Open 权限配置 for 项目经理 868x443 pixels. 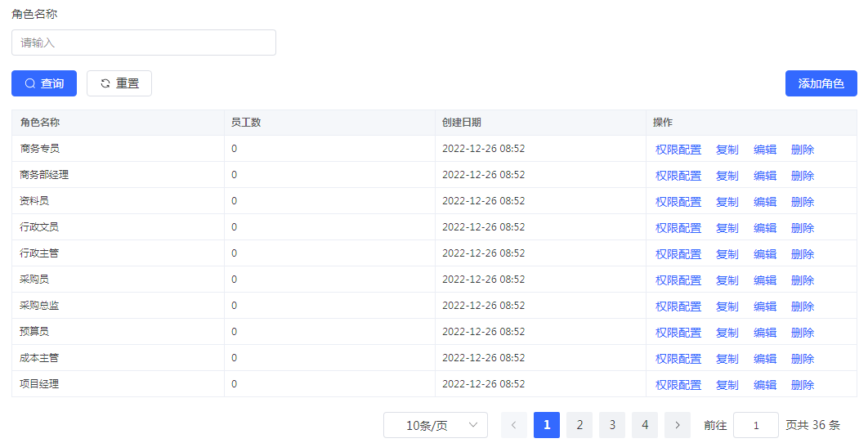click(678, 385)
